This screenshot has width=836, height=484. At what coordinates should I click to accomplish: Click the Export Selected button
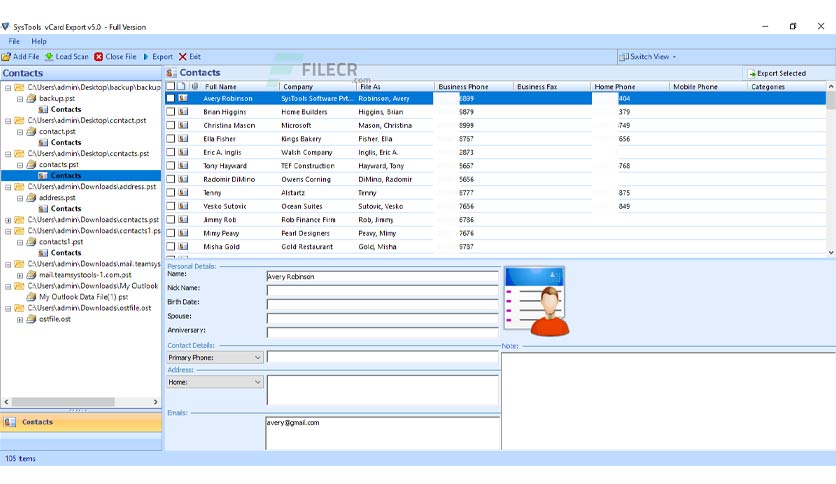pyautogui.click(x=776, y=74)
